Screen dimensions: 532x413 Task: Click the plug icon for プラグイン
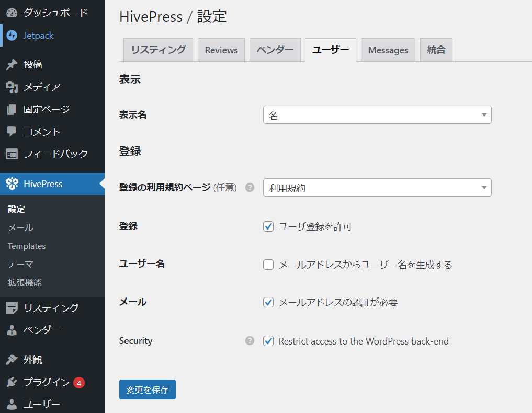coord(12,382)
